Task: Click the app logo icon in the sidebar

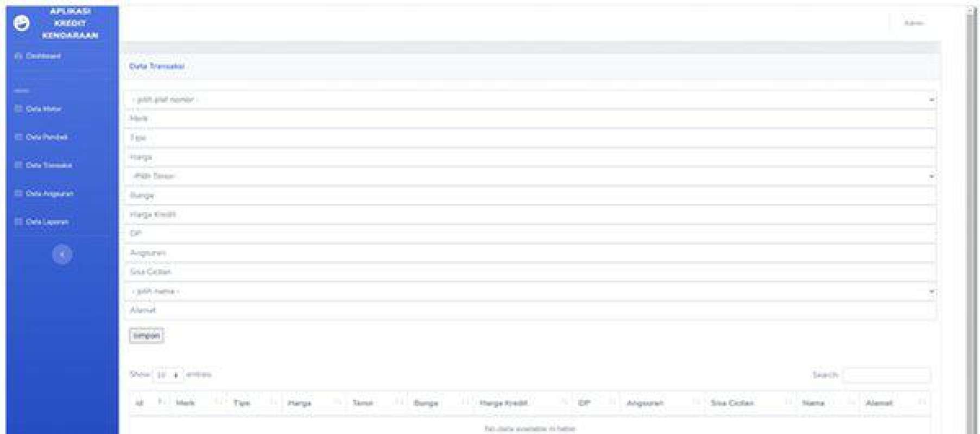Action: pyautogui.click(x=22, y=23)
